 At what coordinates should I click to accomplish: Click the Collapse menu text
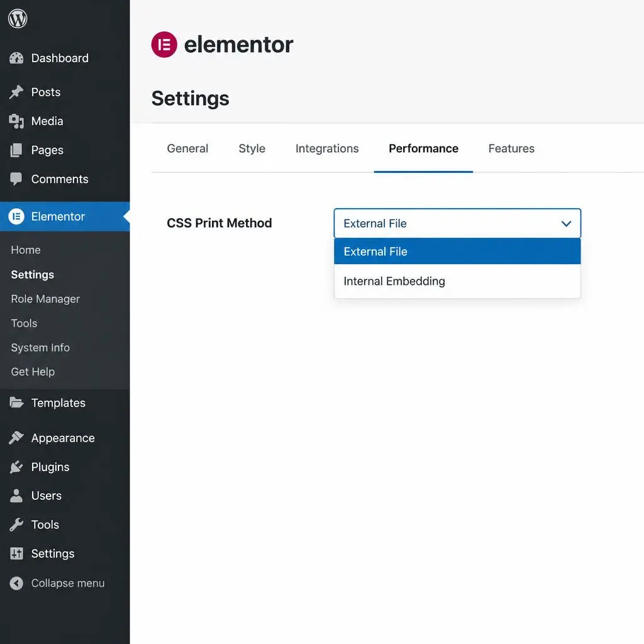tap(68, 583)
